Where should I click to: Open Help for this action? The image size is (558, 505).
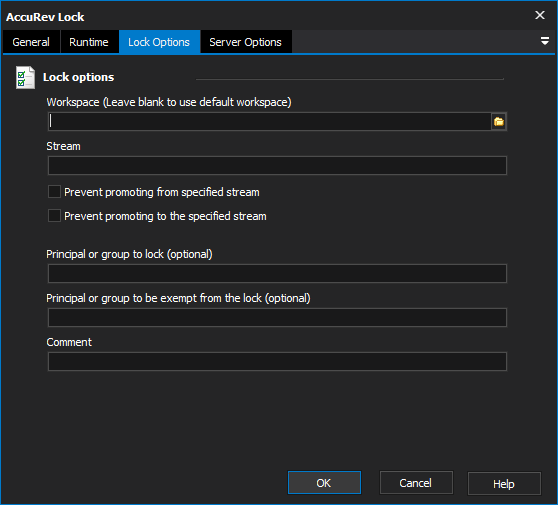click(x=504, y=484)
